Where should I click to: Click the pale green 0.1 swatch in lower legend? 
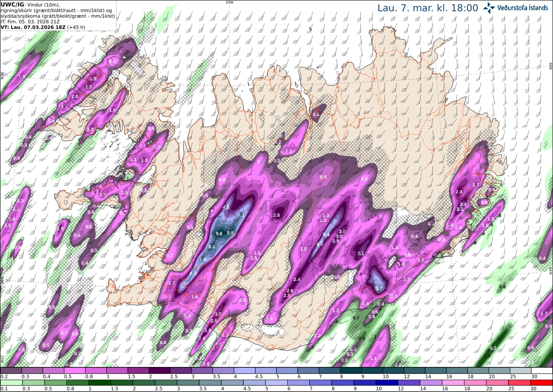[x=10, y=383]
